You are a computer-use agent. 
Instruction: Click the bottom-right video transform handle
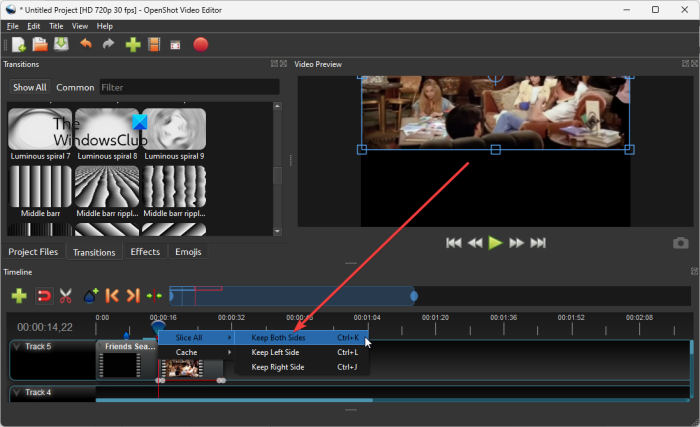(x=629, y=150)
